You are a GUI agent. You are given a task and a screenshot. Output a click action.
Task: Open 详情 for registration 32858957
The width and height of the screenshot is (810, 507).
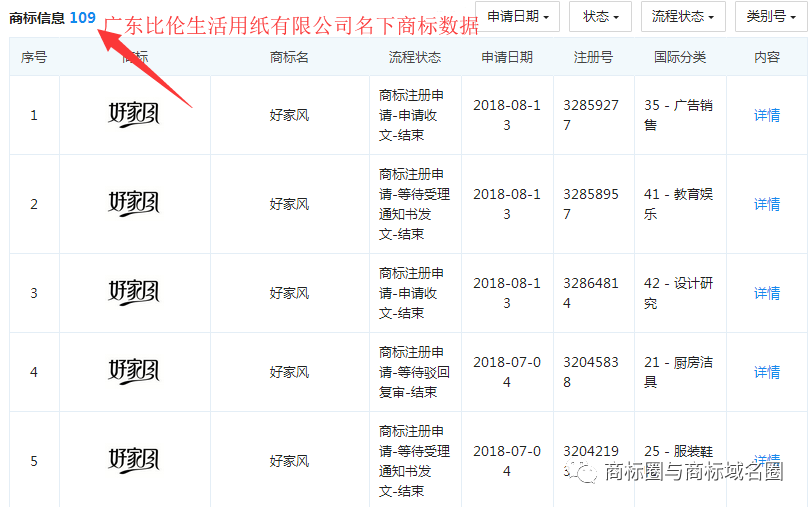coord(767,204)
